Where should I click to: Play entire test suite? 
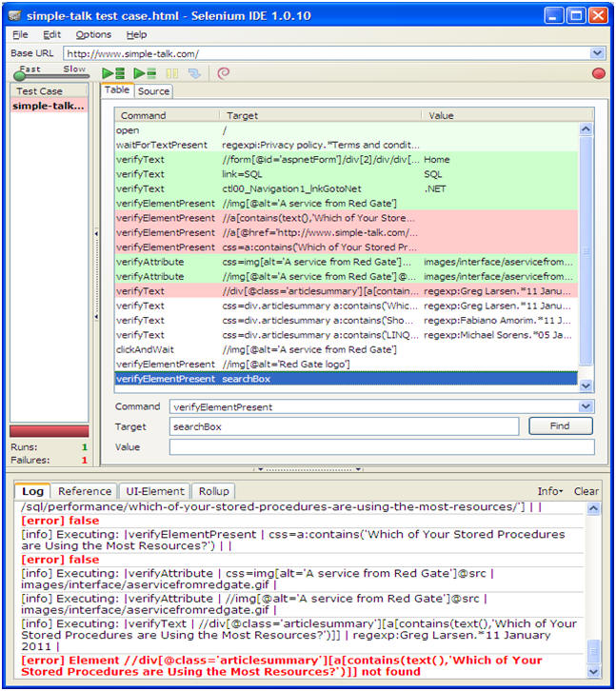pyautogui.click(x=113, y=73)
